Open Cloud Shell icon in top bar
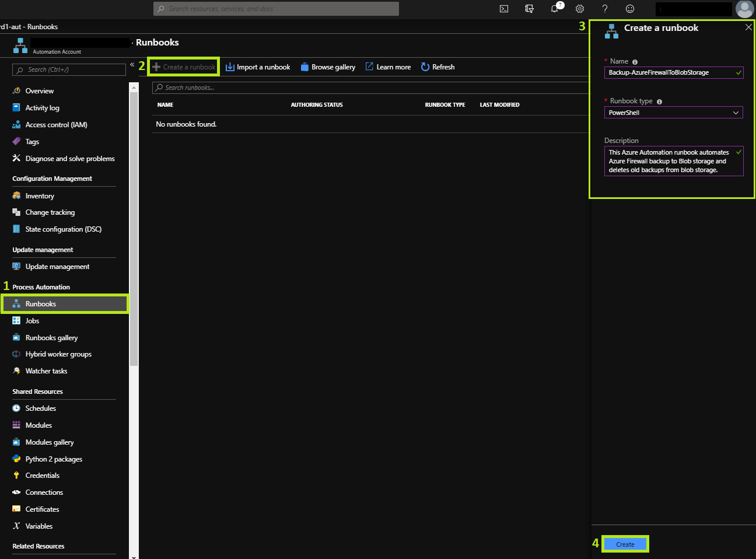756x559 pixels. [504, 9]
